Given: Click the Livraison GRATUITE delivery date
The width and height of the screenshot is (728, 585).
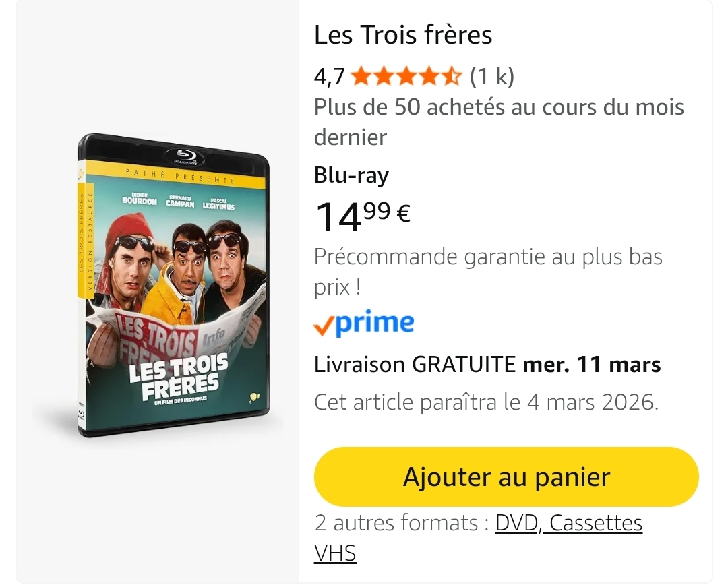Looking at the screenshot, I should pyautogui.click(x=487, y=365).
